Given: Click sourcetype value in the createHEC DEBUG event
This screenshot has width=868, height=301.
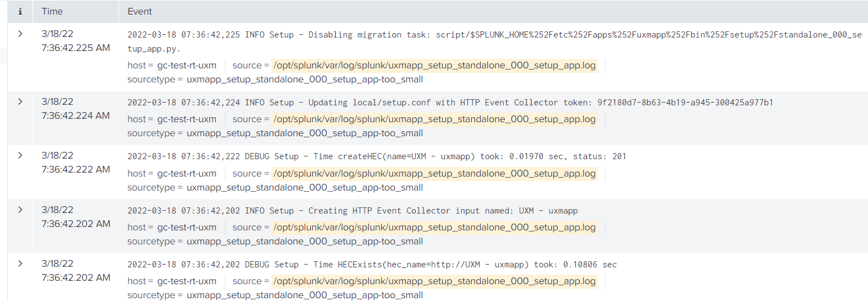Looking at the screenshot, I should tap(304, 188).
